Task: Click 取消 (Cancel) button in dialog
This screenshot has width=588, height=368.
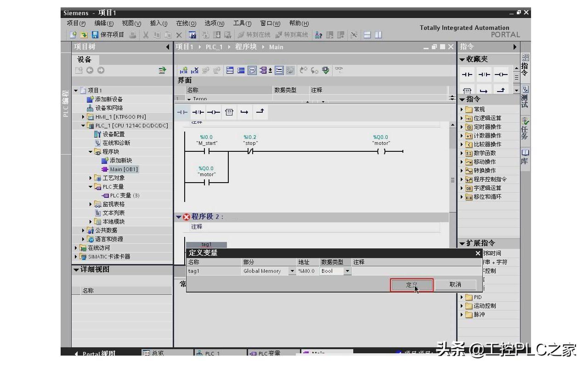Action: pyautogui.click(x=455, y=285)
